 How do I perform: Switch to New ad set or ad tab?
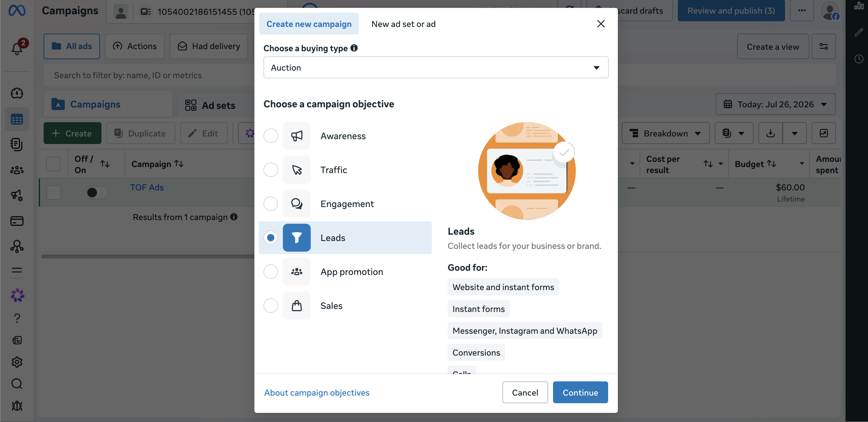(x=403, y=24)
